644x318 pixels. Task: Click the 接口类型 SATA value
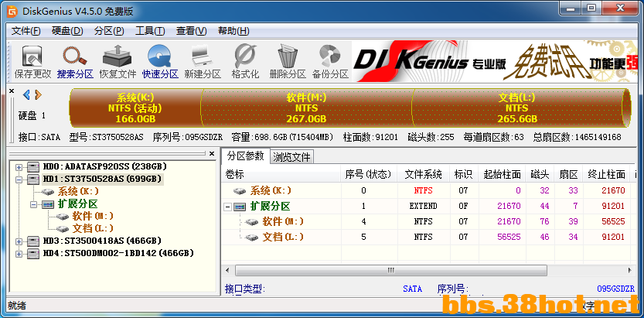[412, 289]
